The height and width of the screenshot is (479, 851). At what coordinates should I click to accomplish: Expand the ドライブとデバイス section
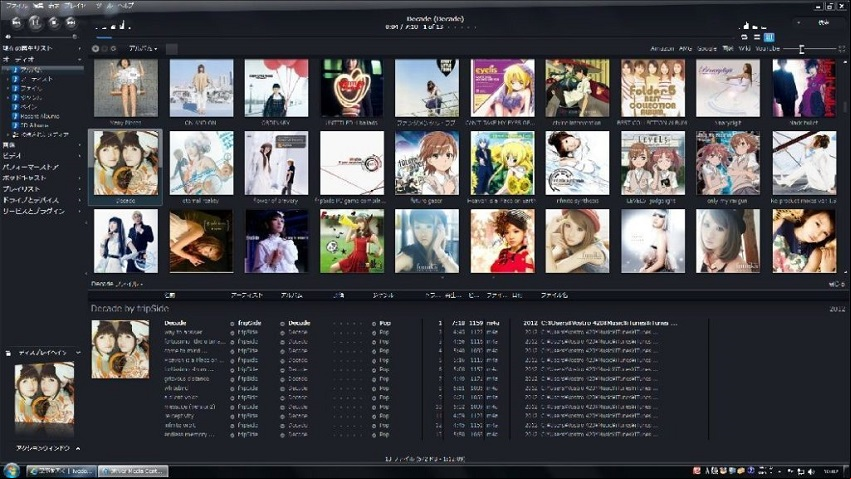click(x=79, y=200)
